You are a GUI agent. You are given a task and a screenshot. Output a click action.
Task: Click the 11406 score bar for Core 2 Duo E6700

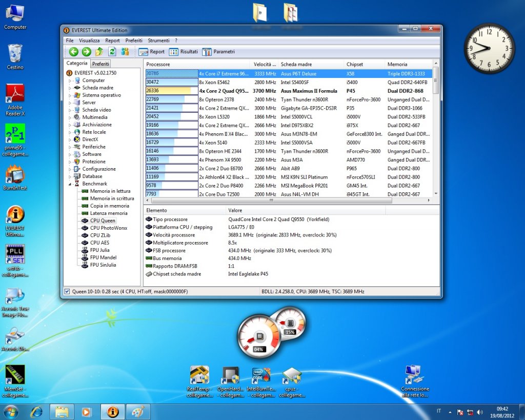172,168
